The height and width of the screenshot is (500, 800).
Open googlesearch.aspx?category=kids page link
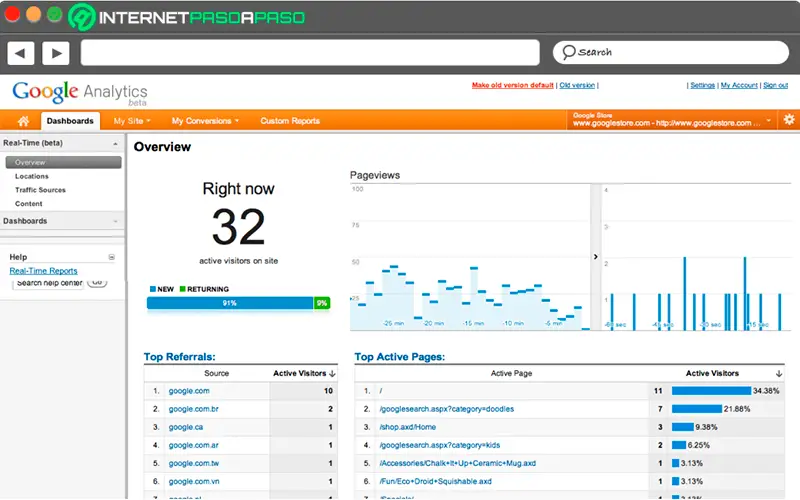[x=439, y=445]
